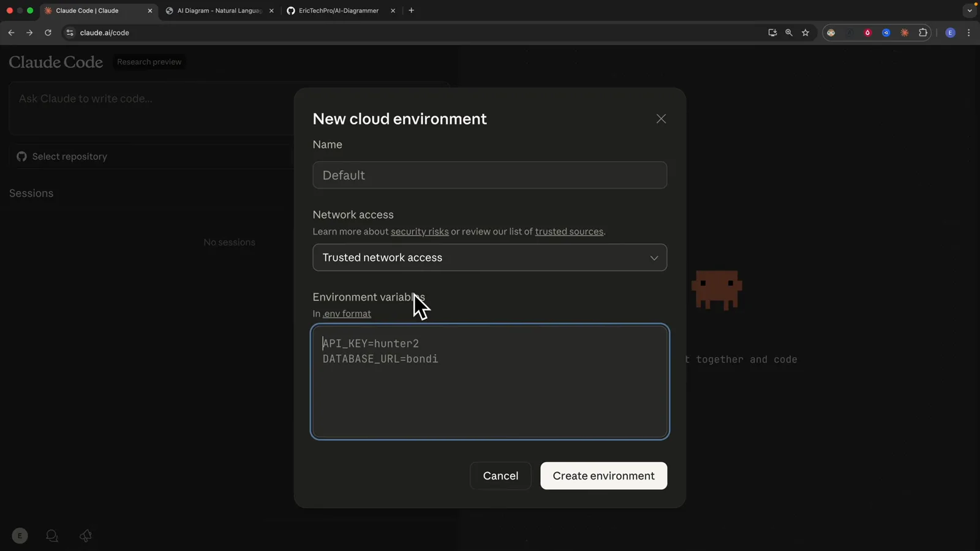Image resolution: width=980 pixels, height=551 pixels.
Task: Open a new browser tab
Action: point(411,10)
